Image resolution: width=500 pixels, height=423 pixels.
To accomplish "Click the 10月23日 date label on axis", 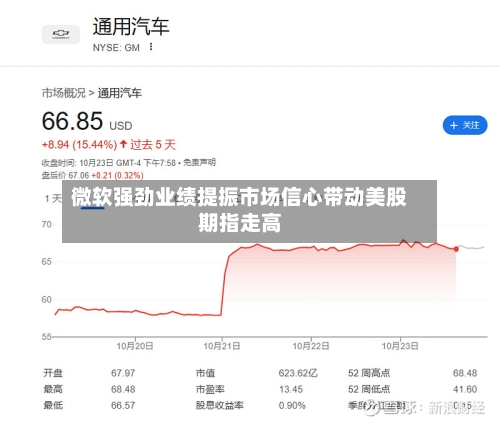I will (x=400, y=346).
